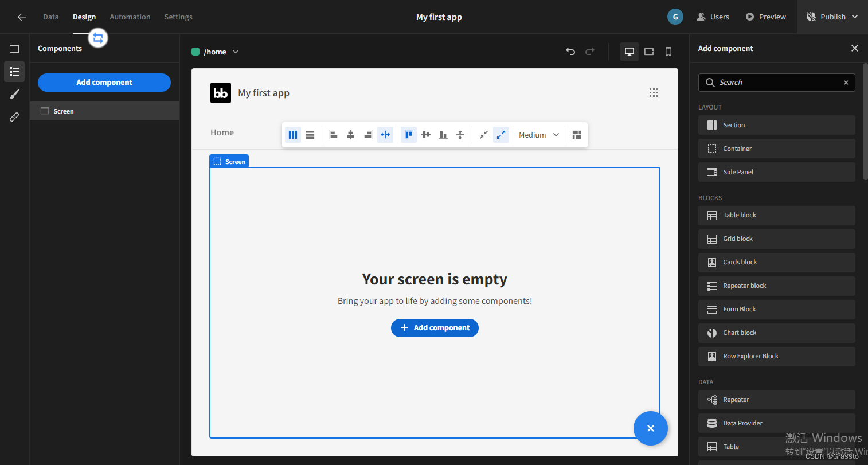
Task: Click the round blue floating close button
Action: [651, 428]
